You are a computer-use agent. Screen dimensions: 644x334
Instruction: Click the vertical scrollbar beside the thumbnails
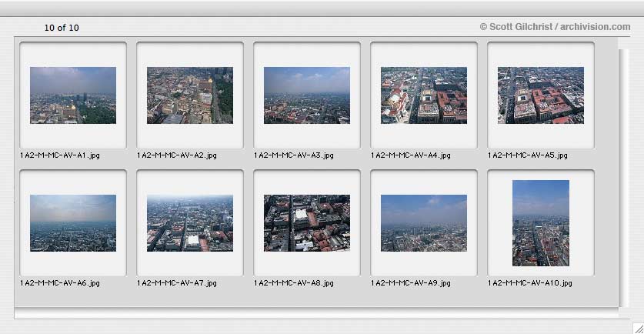pyautogui.click(x=624, y=178)
